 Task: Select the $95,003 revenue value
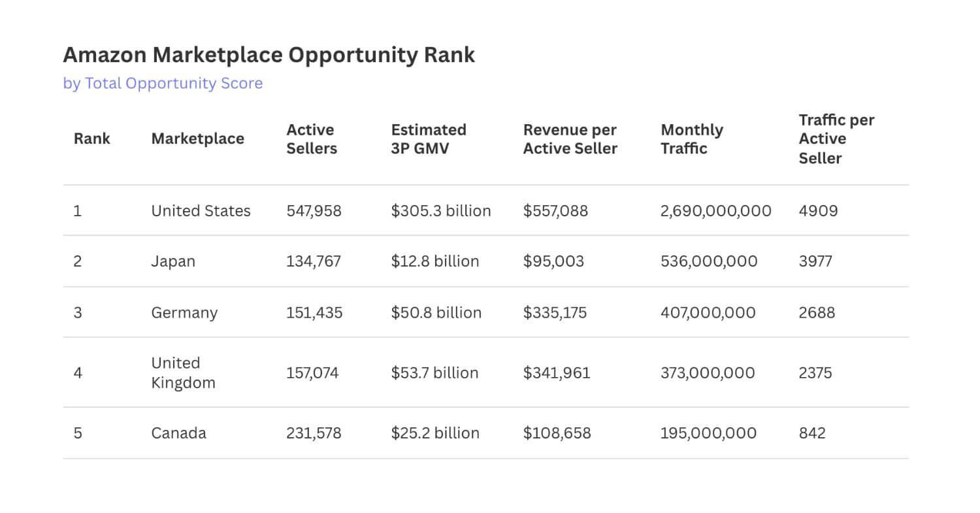click(x=553, y=261)
